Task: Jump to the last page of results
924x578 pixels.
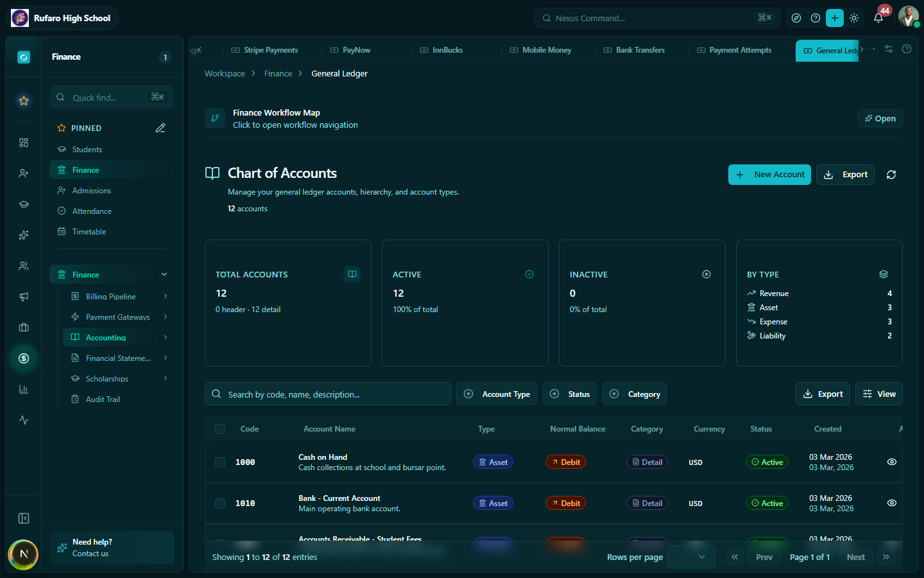Action: 886,557
